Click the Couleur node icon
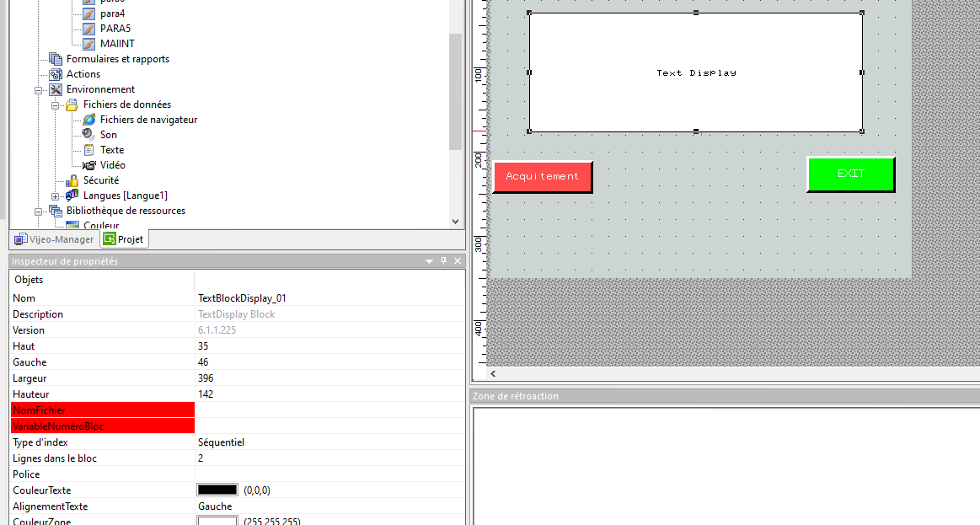Viewport: 980px width, 525px height. [72, 225]
